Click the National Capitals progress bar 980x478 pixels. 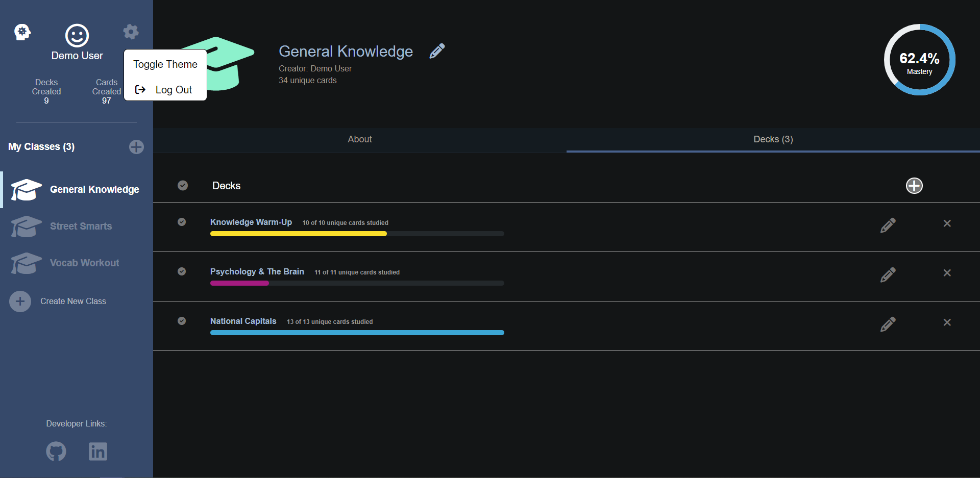pos(357,332)
